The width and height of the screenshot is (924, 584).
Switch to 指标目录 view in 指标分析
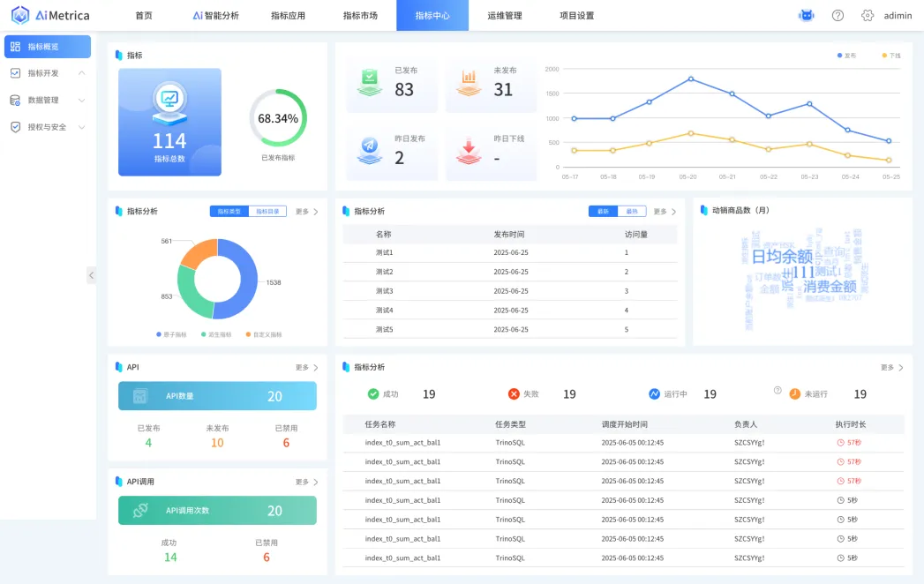(x=267, y=212)
